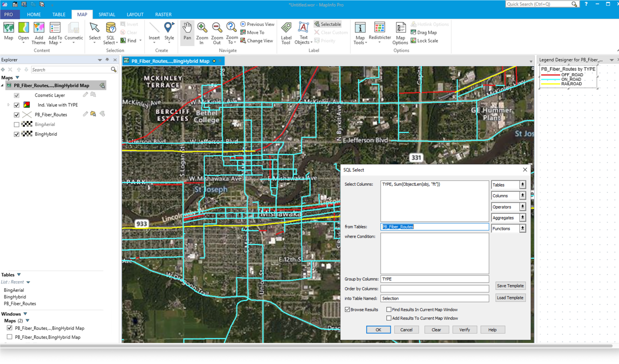The width and height of the screenshot is (619, 364).
Task: Select the Label Tool
Action: click(x=286, y=33)
